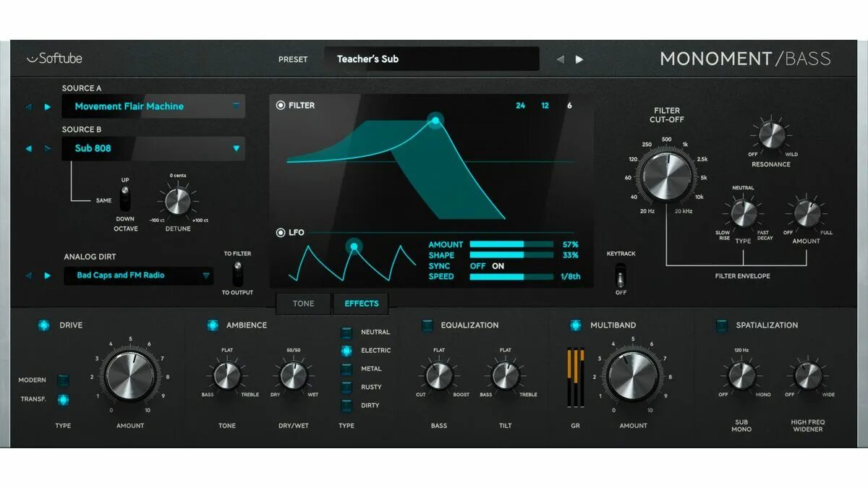Toggle the Ambience section power LED
The height and width of the screenshot is (488, 868).
[213, 325]
